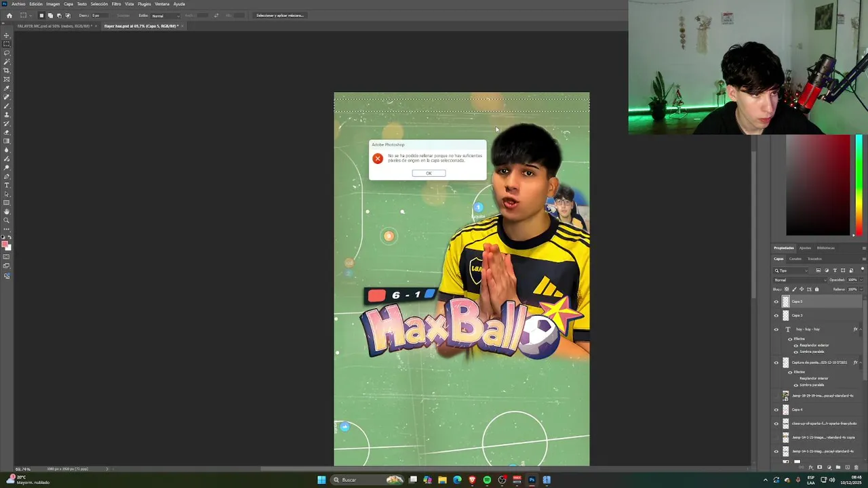
Task: Click the foreground color swatch
Action: (5, 243)
